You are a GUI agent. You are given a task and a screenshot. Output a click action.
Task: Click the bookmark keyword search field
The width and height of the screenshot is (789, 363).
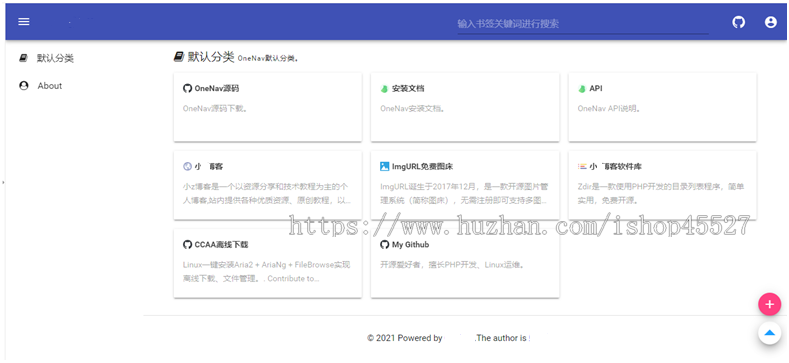click(583, 24)
